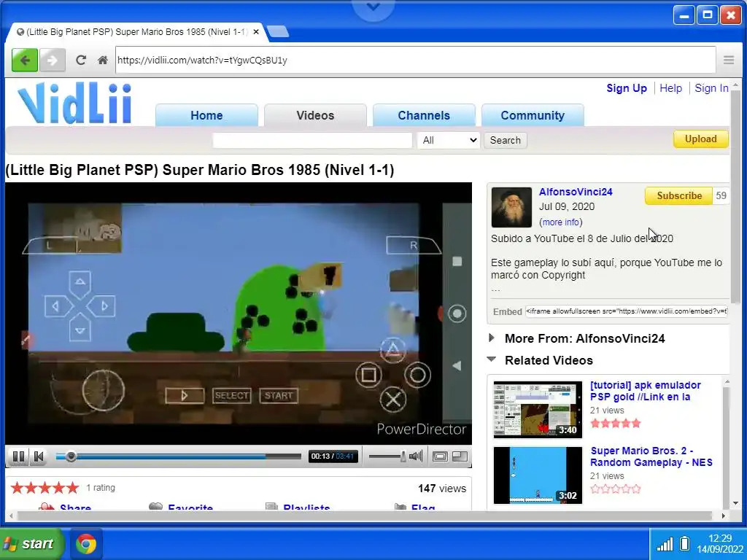Click the chevron at the top of the window
This screenshot has width=747, height=560.
click(373, 7)
